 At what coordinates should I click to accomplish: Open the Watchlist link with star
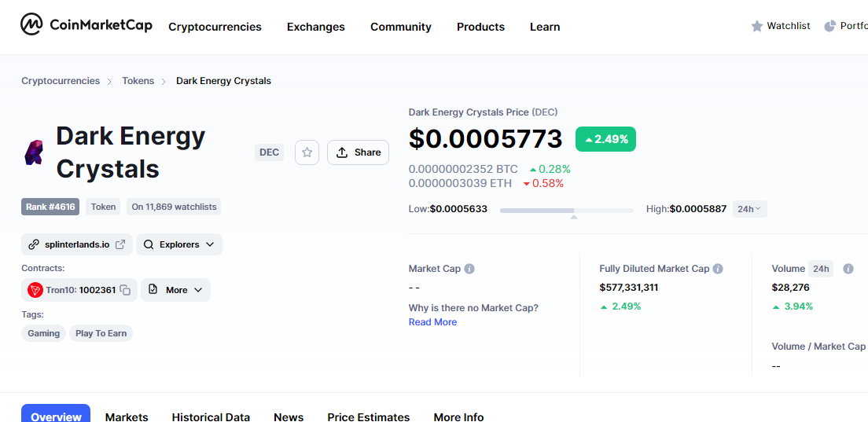[781, 26]
